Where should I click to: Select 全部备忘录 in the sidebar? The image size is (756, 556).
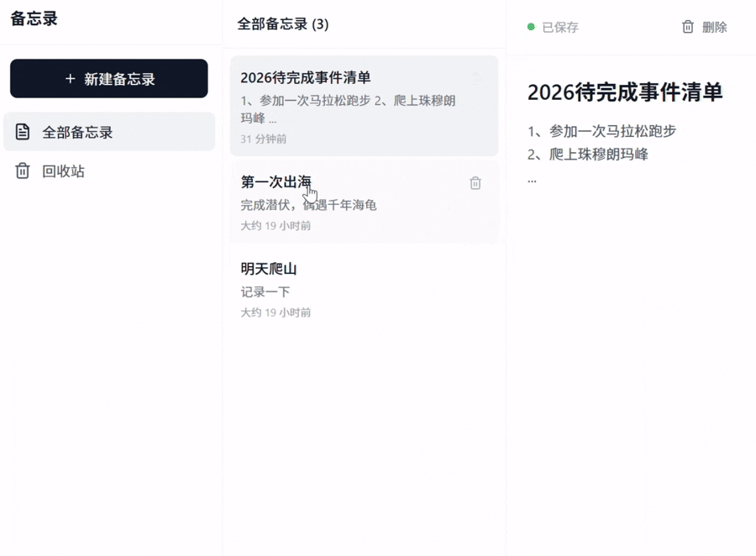point(77,132)
